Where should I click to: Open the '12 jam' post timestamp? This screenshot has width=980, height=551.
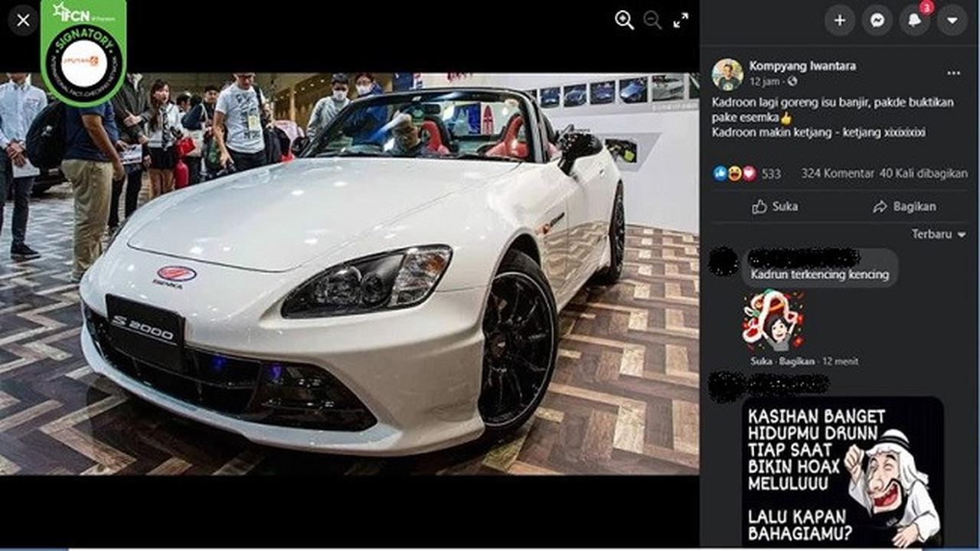coord(766,81)
